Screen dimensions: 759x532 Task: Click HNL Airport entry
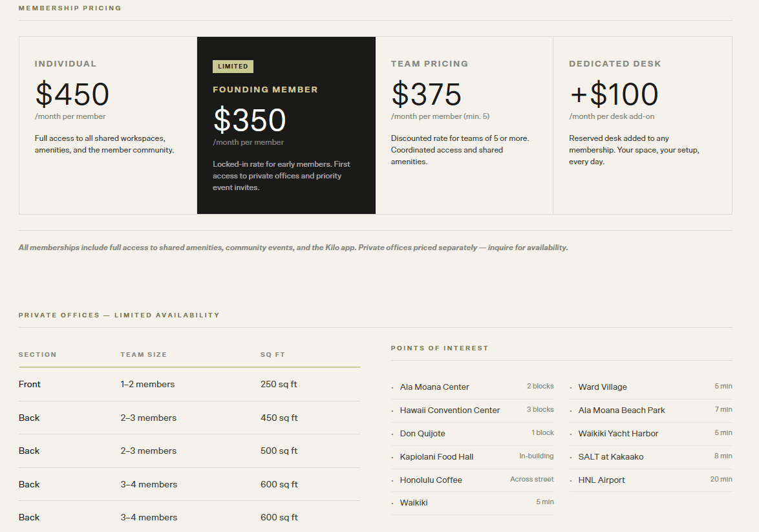[x=650, y=480]
